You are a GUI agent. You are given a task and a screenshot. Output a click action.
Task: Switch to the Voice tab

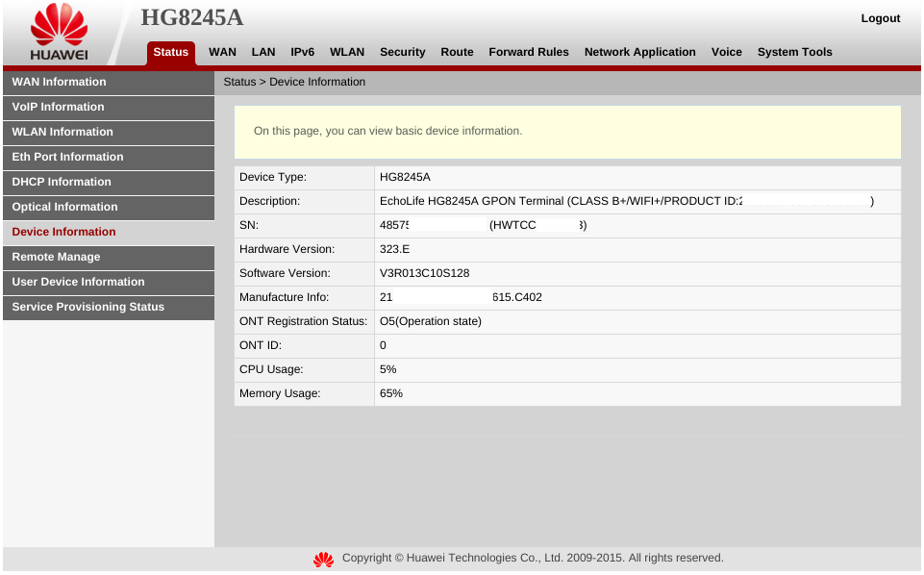click(x=726, y=52)
